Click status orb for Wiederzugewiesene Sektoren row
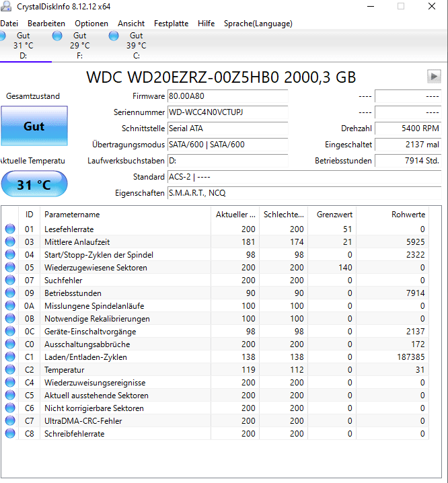This screenshot has width=448, height=483. [10, 267]
